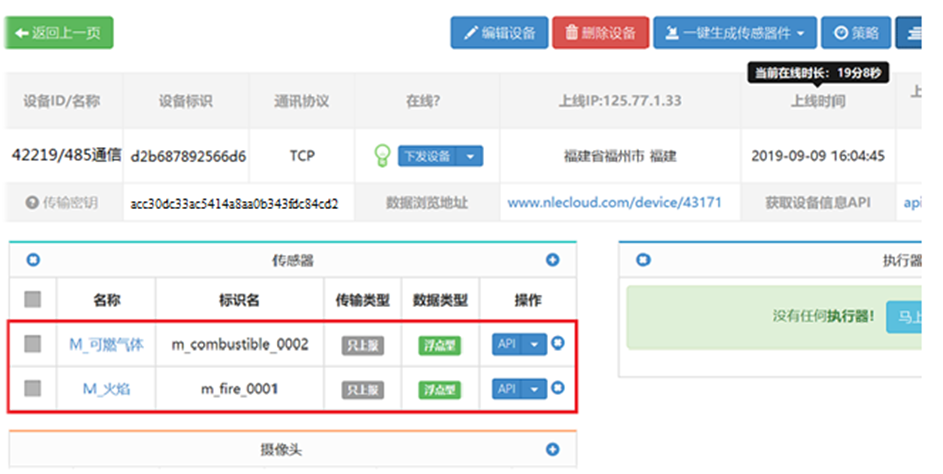Image resolution: width=943 pixels, height=474 pixels.
Task: Toggle the select-all sensors checkbox
Action: click(32, 299)
